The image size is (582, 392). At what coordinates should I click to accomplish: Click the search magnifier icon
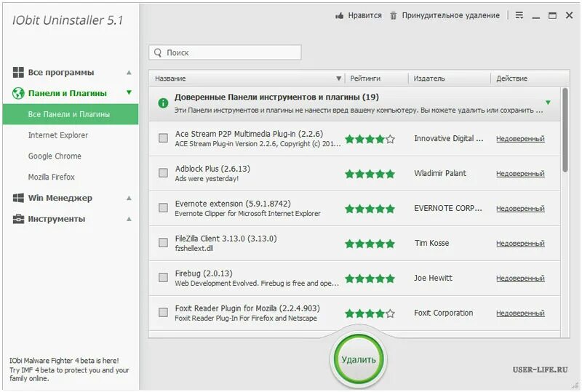coord(158,52)
